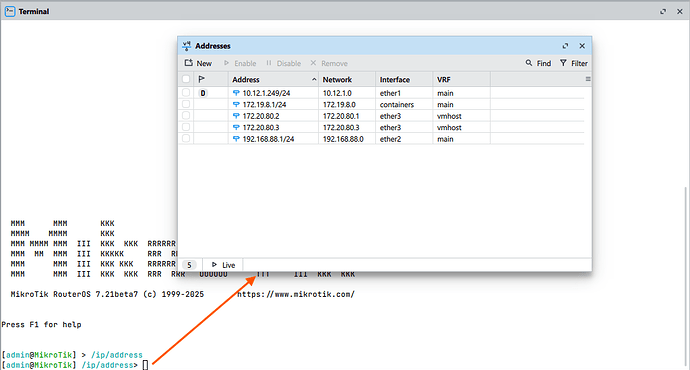Select checkbox for 192.168.88.1/24 row
This screenshot has width=690, height=370.
(x=186, y=139)
